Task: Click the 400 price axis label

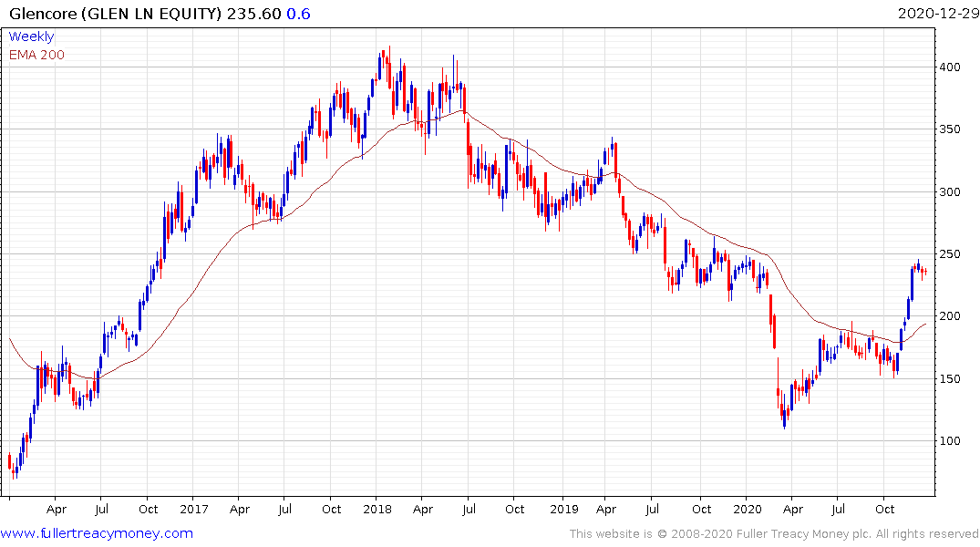Action: point(950,67)
